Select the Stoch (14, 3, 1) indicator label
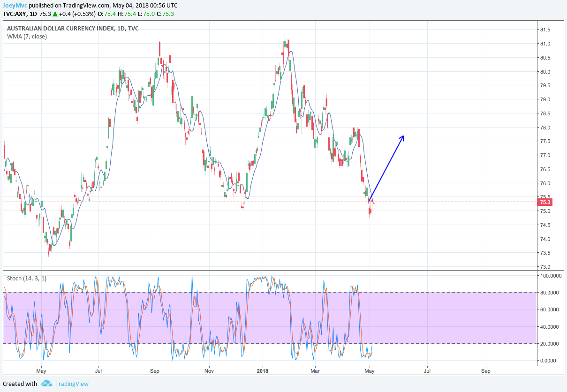Image resolution: width=567 pixels, height=392 pixels. tap(27, 278)
